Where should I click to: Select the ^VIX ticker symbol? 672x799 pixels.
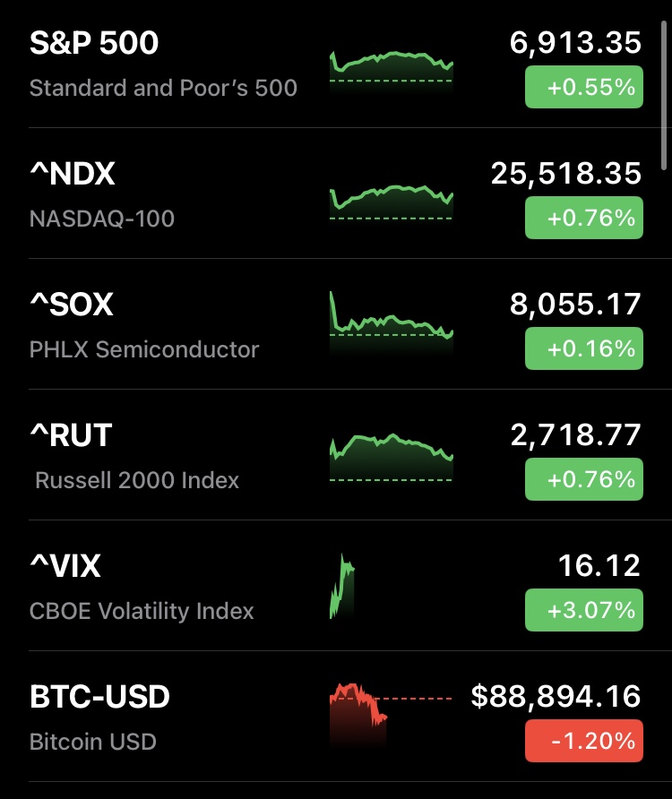coord(65,566)
